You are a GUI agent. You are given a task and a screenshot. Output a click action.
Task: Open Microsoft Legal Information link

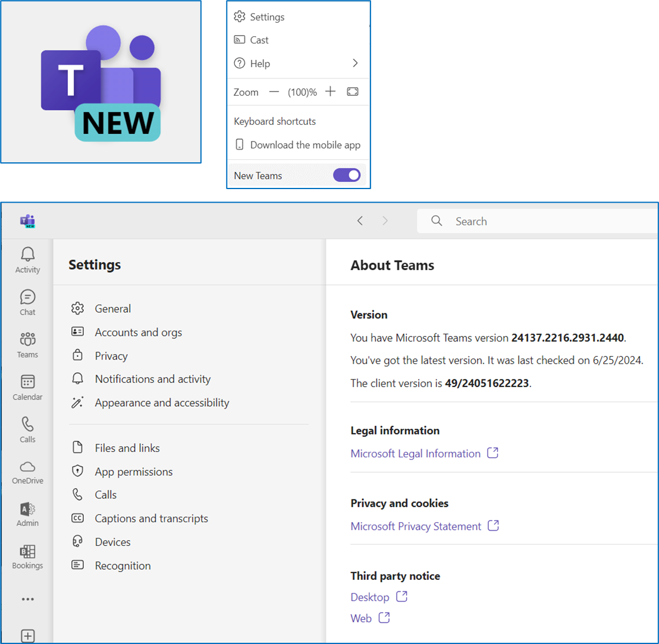[415, 454]
